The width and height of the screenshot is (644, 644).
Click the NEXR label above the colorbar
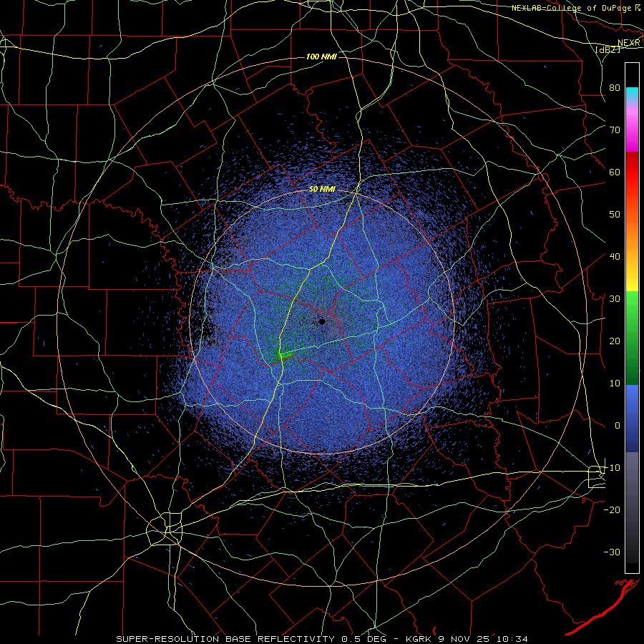tap(629, 43)
